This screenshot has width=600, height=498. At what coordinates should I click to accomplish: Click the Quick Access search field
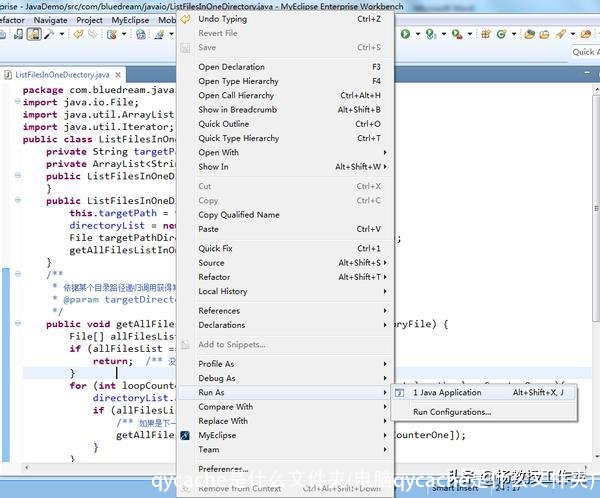[x=584, y=52]
